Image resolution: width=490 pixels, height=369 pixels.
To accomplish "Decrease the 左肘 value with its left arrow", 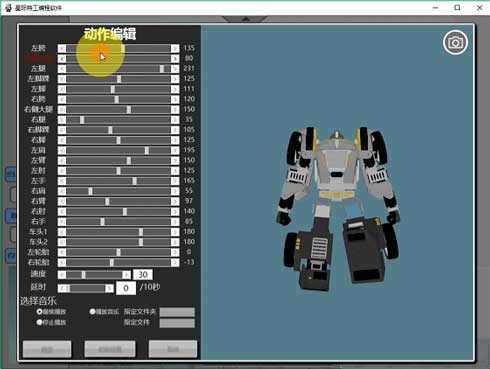I will pos(62,171).
